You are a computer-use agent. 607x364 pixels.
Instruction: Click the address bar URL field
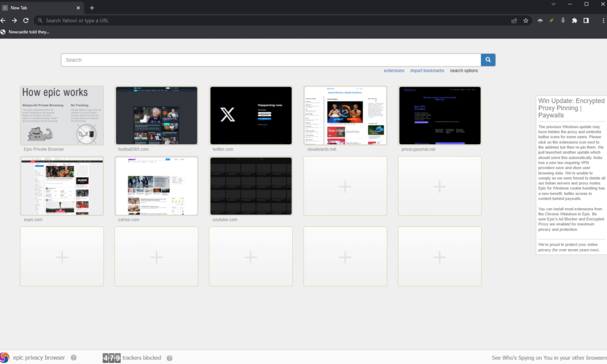271,21
